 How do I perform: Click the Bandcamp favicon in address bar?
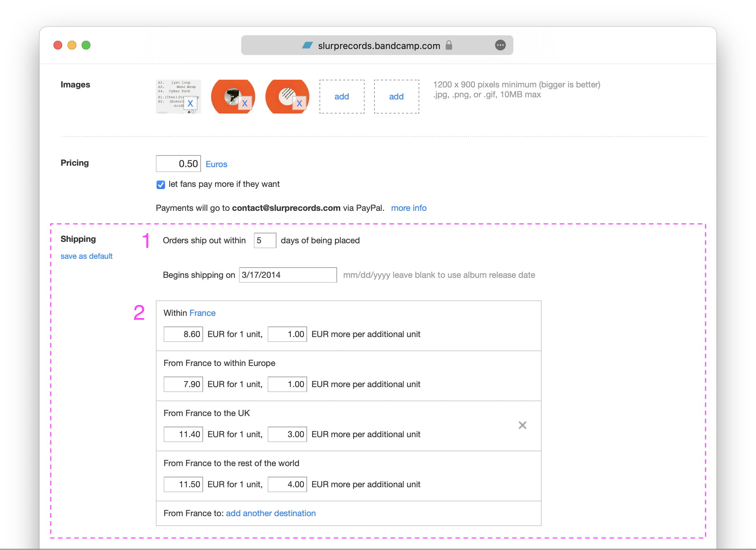(x=307, y=45)
